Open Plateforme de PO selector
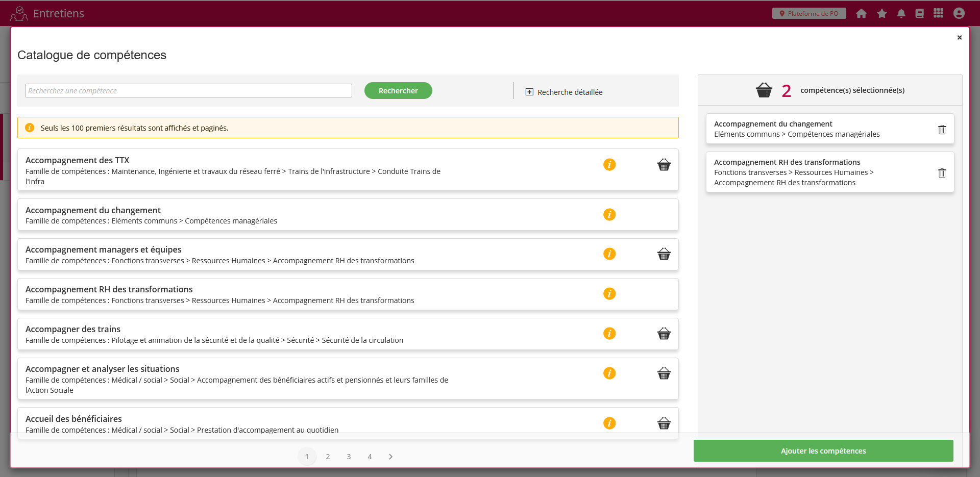This screenshot has height=477, width=980. click(808, 14)
